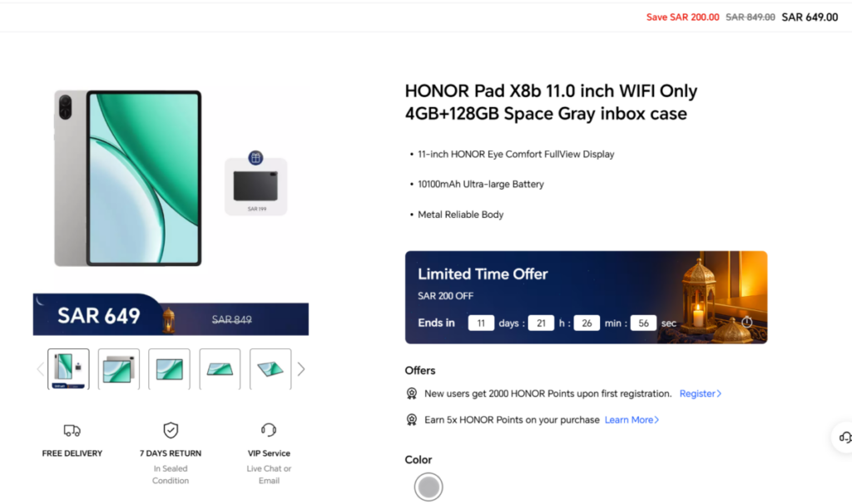
Task: Open the floating customer support headset icon
Action: 845,437
